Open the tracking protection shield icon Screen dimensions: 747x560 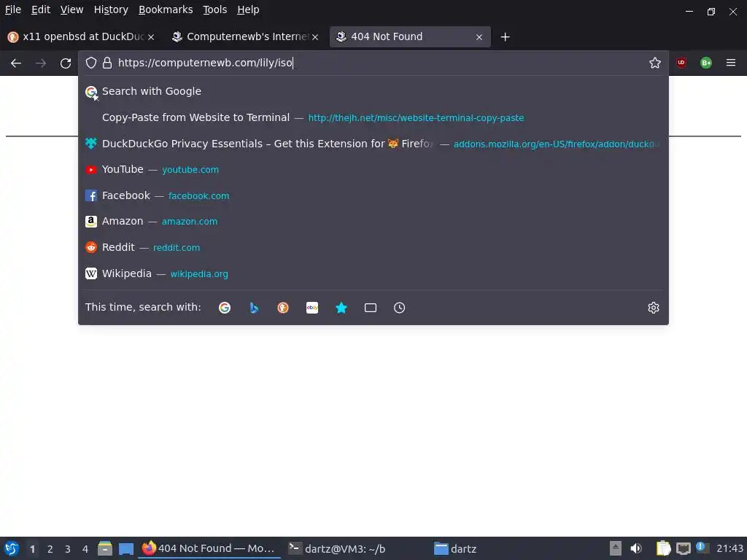91,63
